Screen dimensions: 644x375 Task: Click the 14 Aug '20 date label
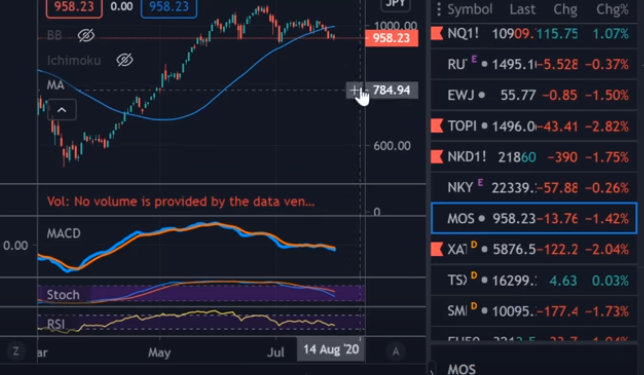point(331,350)
